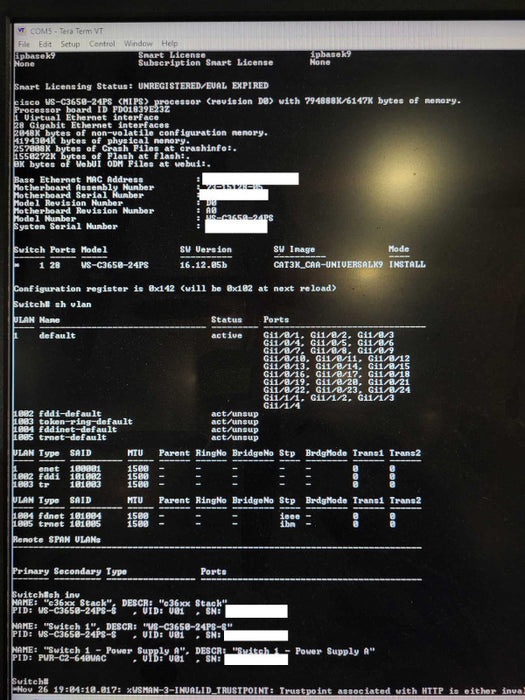Screen dimensions: 525x700
Task: Click the 'Switch# sh vlan' command line
Action: (52, 304)
